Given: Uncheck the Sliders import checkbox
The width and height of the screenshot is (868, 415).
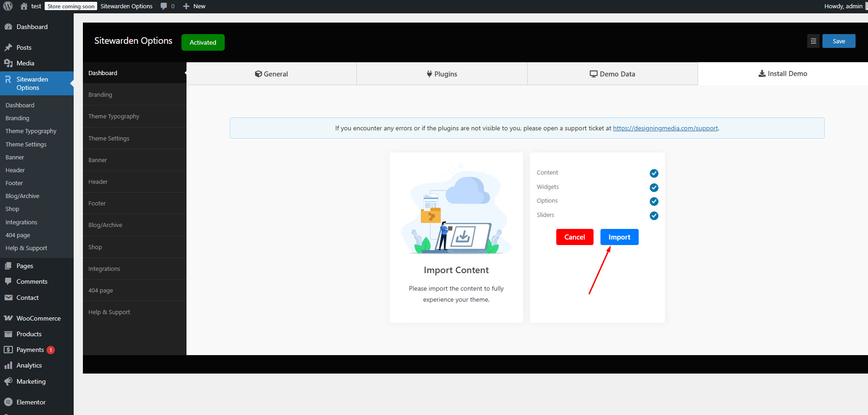Looking at the screenshot, I should coord(654,216).
